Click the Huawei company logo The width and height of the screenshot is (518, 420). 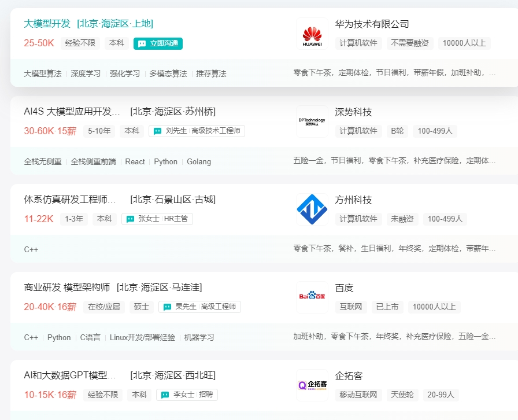[x=312, y=34]
